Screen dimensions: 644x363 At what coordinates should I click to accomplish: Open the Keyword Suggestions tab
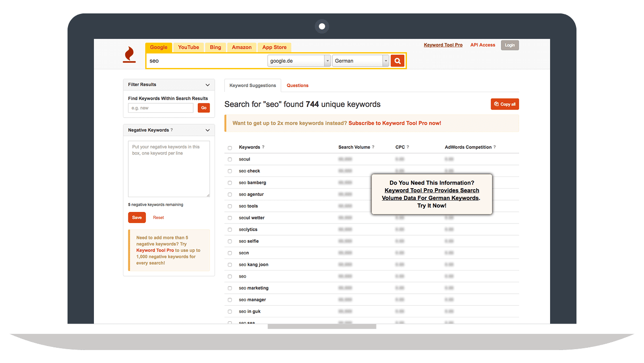[253, 85]
